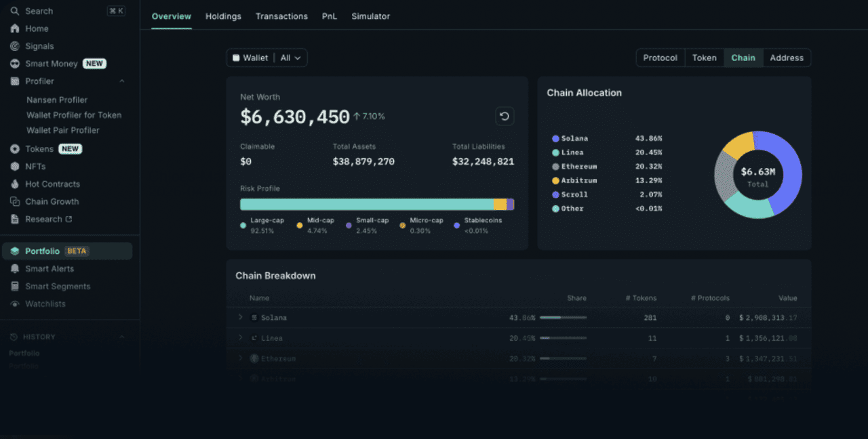
Task: Expand the Solana row in Chain Breakdown
Action: pos(240,318)
